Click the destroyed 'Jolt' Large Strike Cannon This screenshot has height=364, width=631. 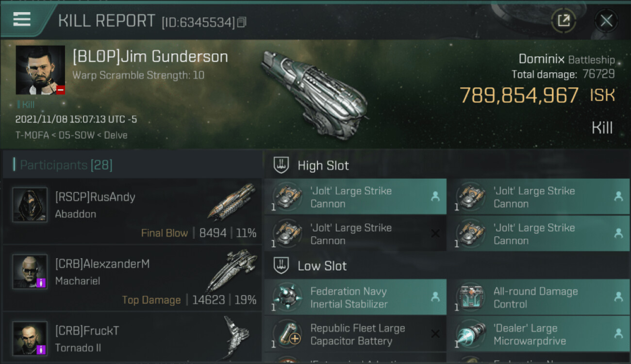[355, 233]
